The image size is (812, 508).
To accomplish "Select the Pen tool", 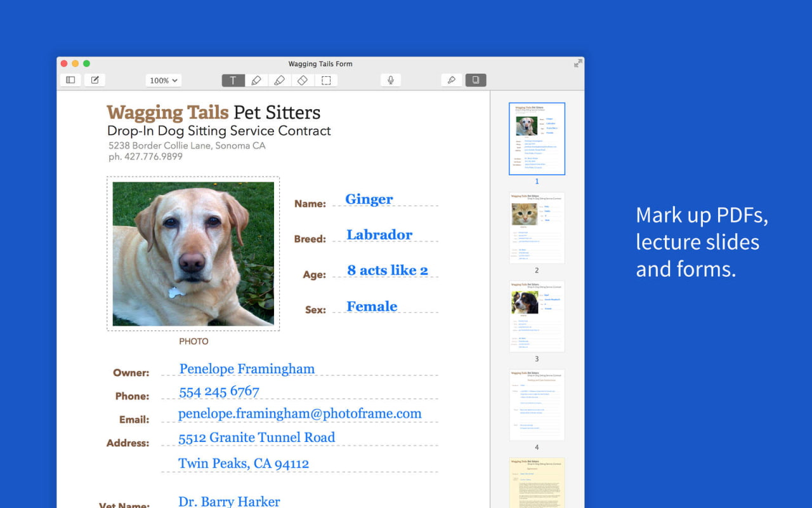I will coord(256,81).
